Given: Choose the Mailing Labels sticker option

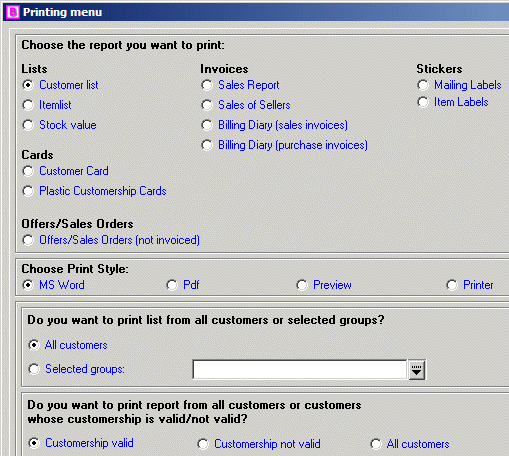Looking at the screenshot, I should pos(423,85).
